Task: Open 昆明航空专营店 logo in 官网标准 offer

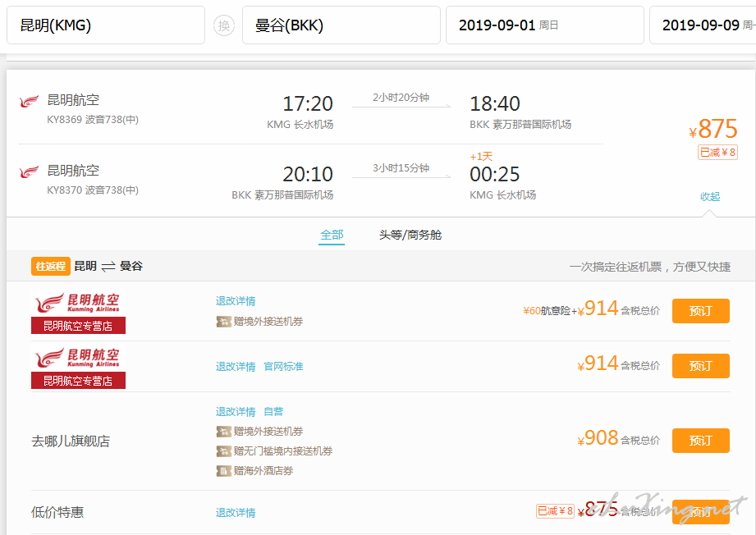Action: pyautogui.click(x=78, y=366)
